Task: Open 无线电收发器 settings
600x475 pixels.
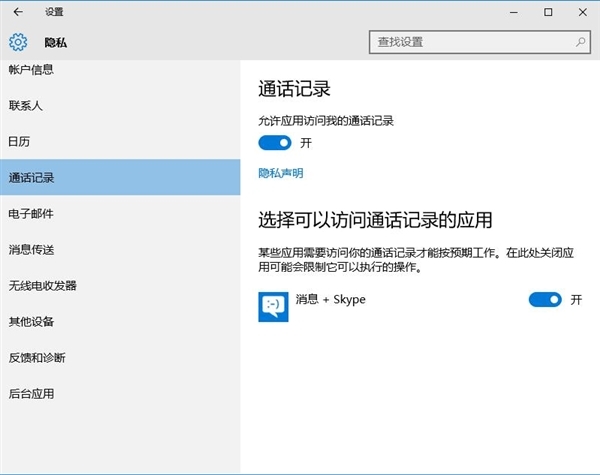Action: coord(42,285)
